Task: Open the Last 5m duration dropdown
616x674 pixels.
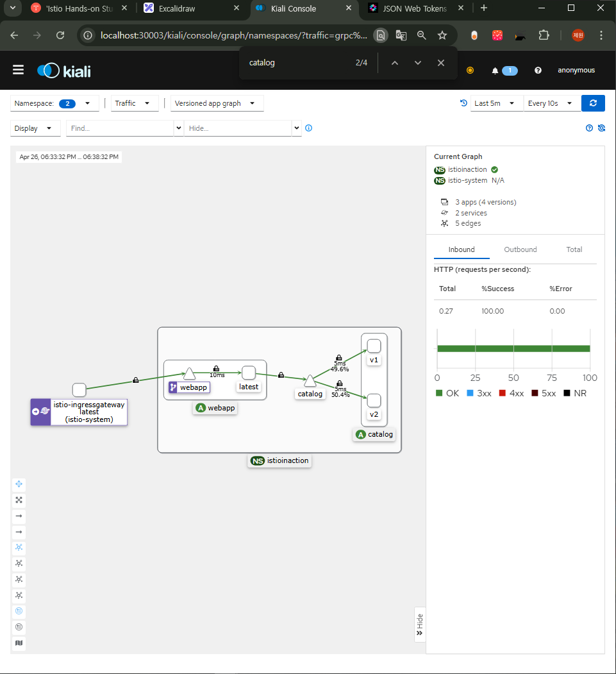Action: click(497, 103)
